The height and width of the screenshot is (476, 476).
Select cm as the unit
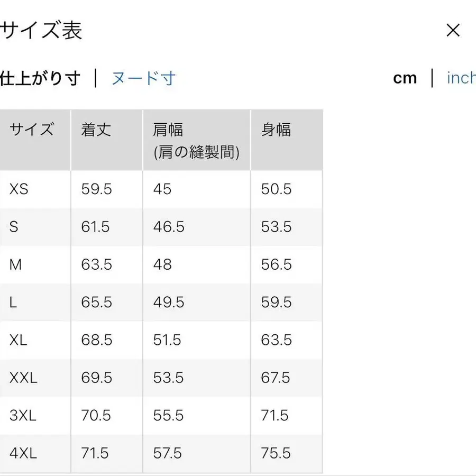tap(405, 78)
